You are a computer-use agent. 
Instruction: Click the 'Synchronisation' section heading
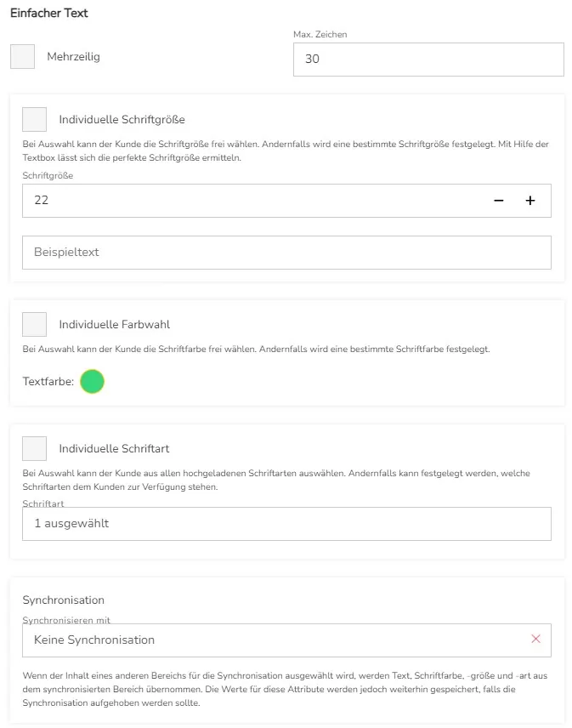tap(63, 600)
